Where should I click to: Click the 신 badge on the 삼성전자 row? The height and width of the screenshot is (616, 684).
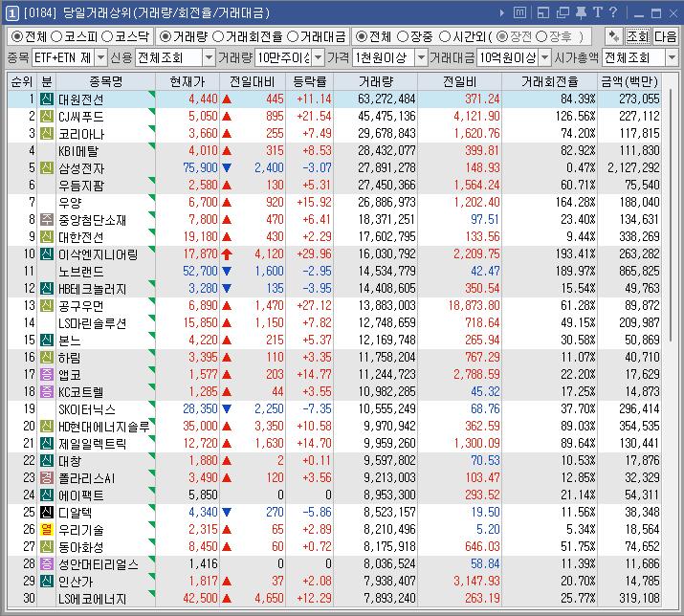(x=46, y=168)
